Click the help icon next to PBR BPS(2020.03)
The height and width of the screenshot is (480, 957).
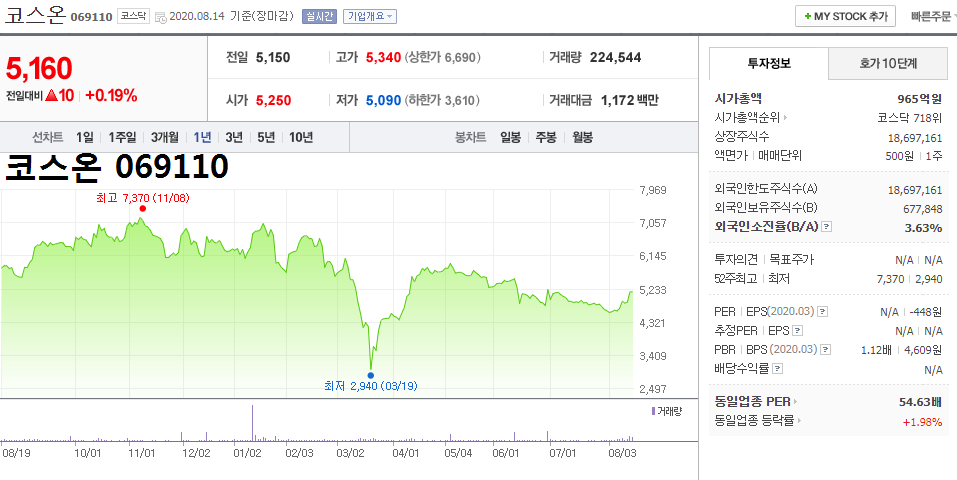click(826, 350)
